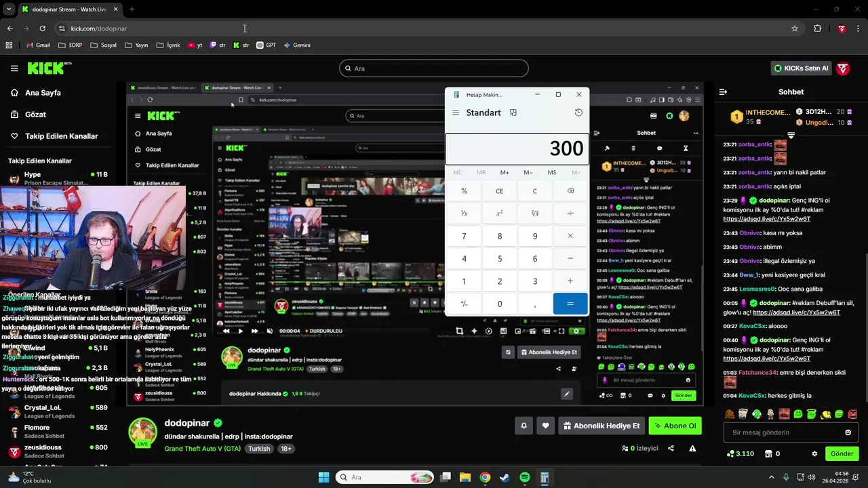Click the KICKs Satın Al button
Image resolution: width=868 pixels, height=488 pixels.
point(801,68)
